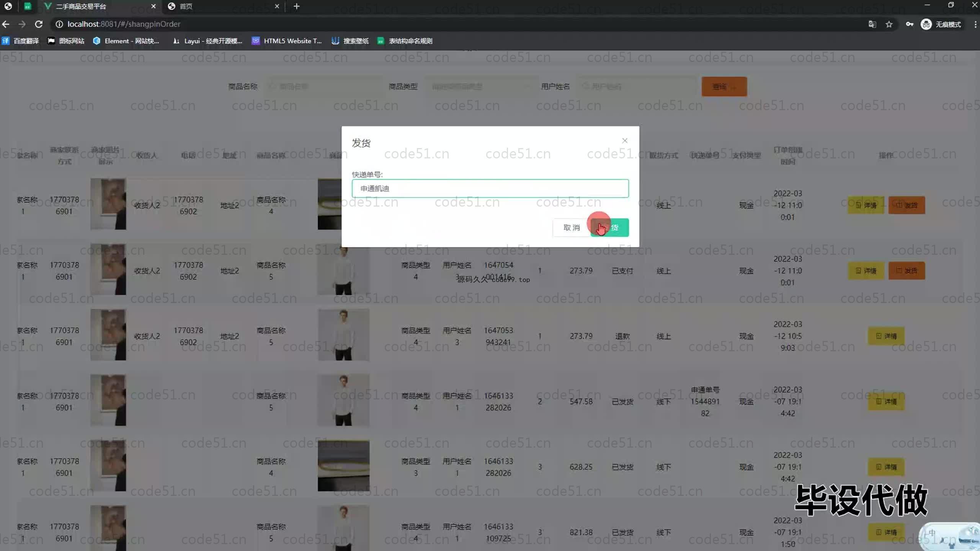Click the 273.79 price in 已支付 row
Viewport: 980px width, 551px height.
coord(581,271)
